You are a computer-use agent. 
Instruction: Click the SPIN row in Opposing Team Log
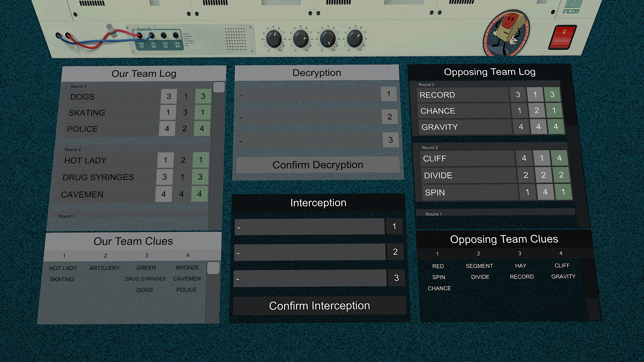tap(497, 192)
